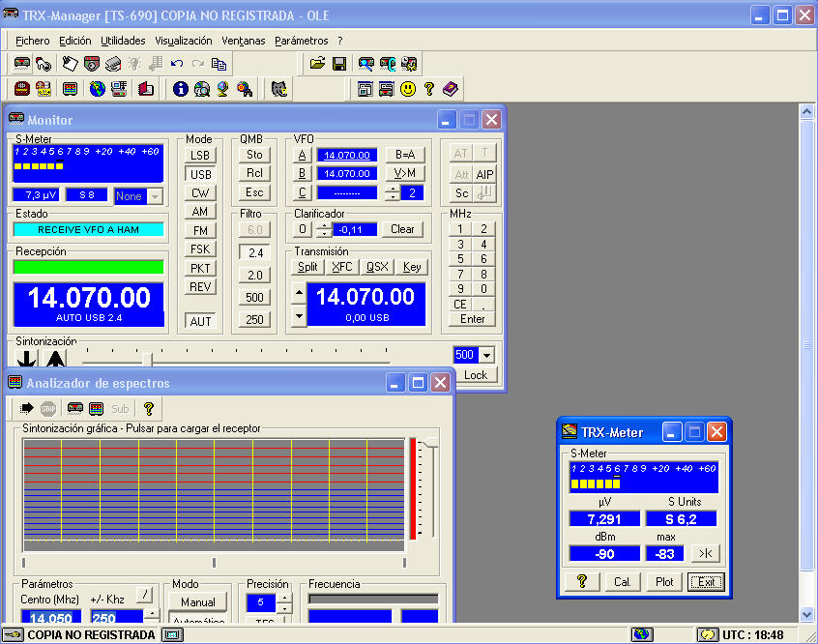Click the Plot button in TRX-Meter
Viewport: 818px width, 644px height.
click(664, 581)
